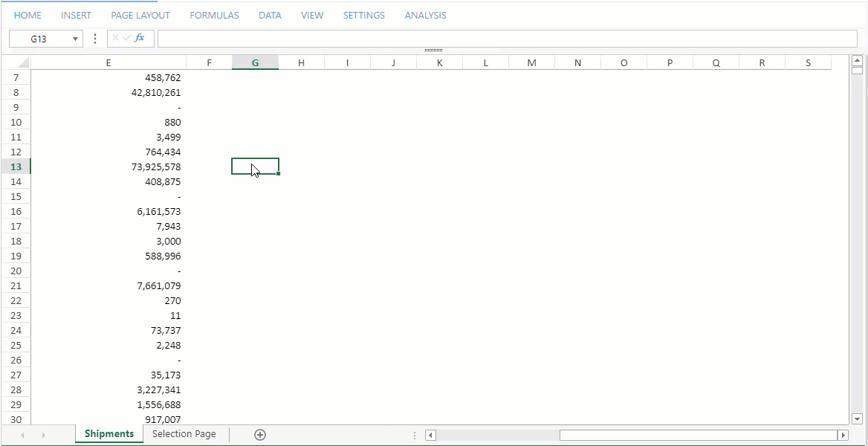Click the cancel entry X icon

[x=115, y=38]
